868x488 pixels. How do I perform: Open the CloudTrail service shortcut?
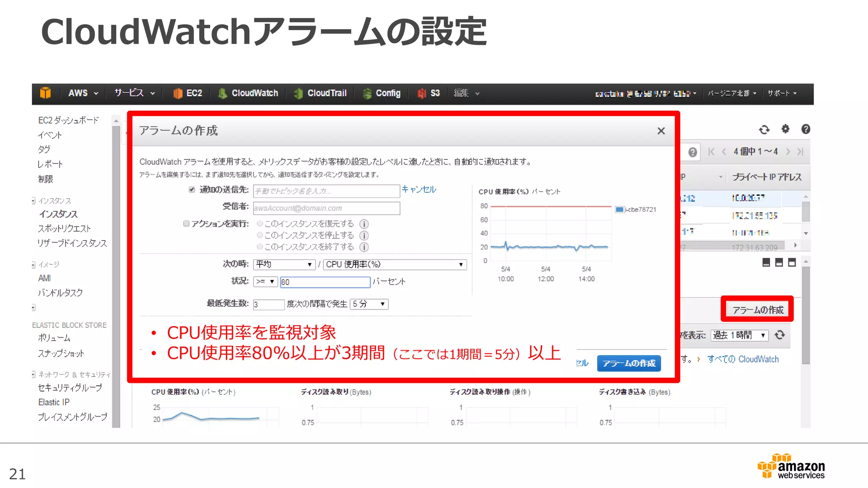tap(321, 93)
